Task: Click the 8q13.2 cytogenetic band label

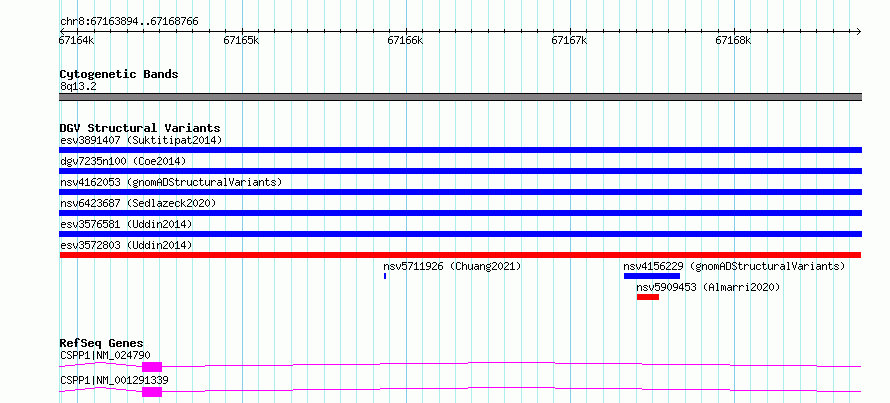Action: 77,86
